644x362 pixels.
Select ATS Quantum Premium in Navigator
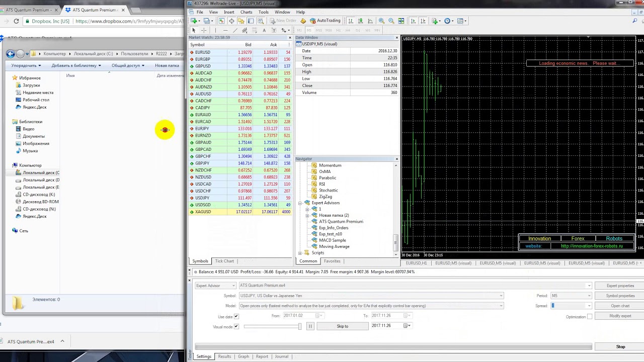pos(341,222)
